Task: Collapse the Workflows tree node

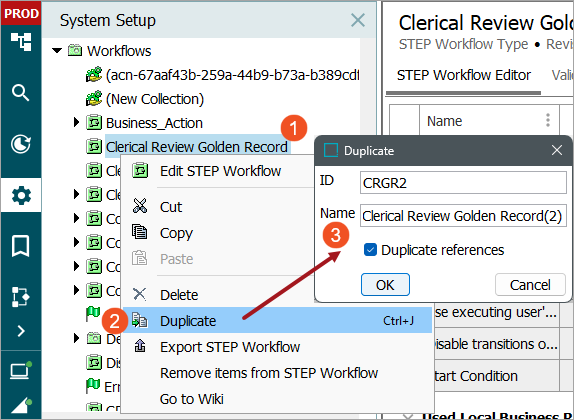Action: (x=57, y=51)
